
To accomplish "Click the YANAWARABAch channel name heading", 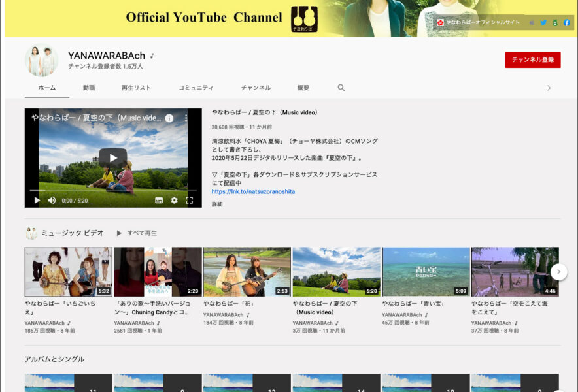I will coord(107,56).
